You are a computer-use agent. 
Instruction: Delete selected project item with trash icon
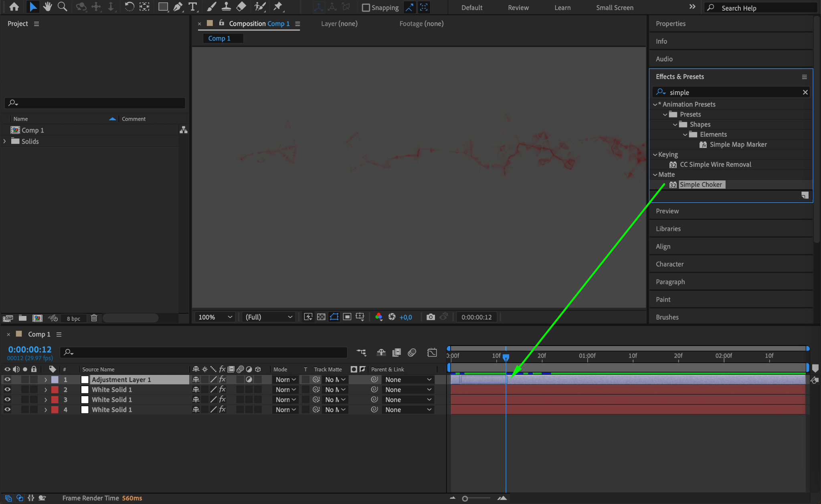click(94, 318)
